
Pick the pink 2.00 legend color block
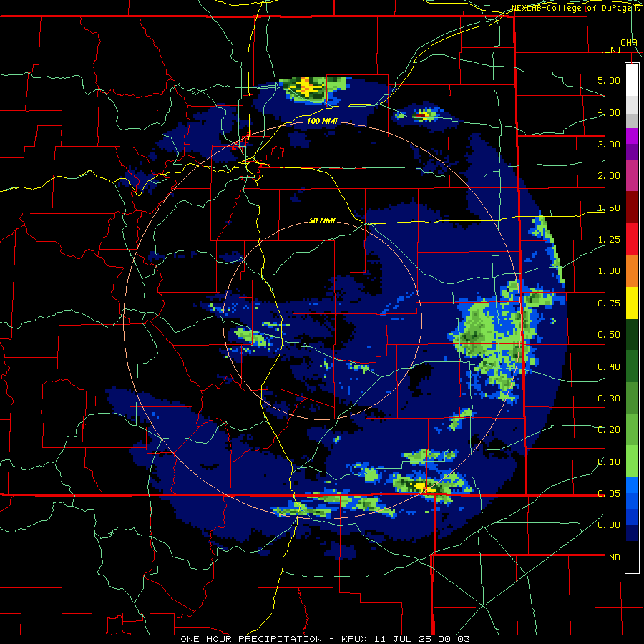[x=632, y=175]
